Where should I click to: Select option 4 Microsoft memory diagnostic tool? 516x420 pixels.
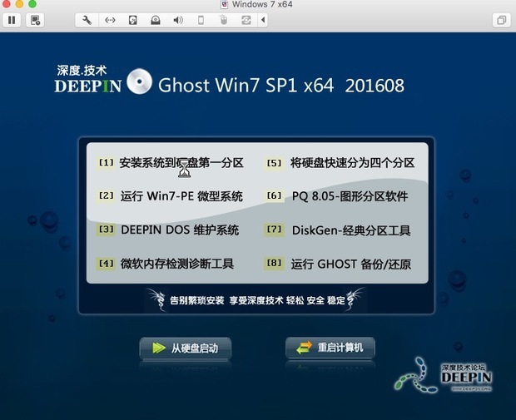click(x=166, y=264)
